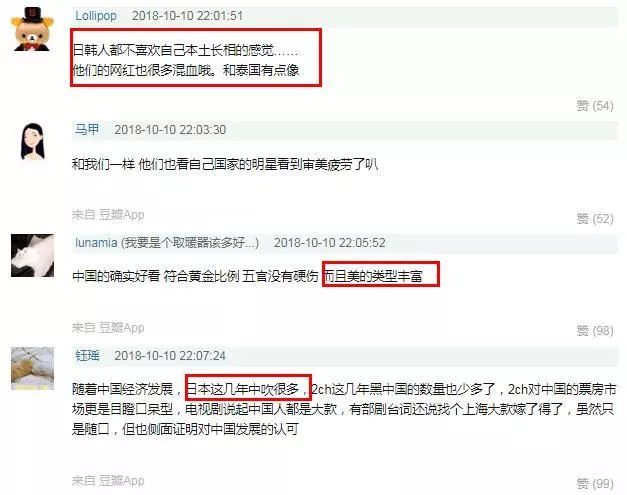Click highlighted text 日本这几年中吹很多

243,389
